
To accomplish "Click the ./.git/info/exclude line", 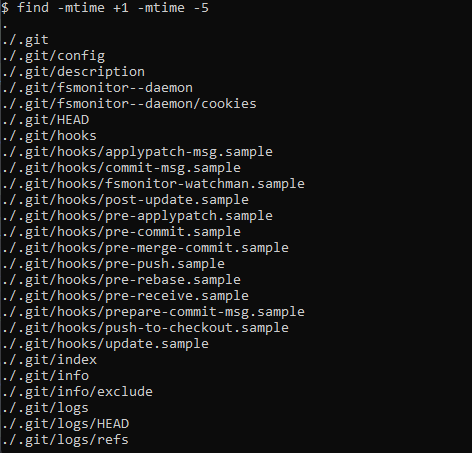I will (x=77, y=392).
